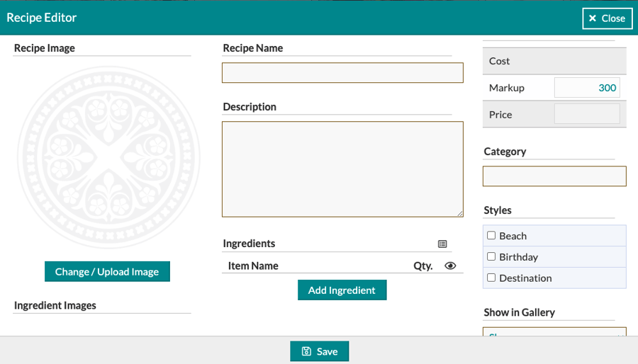
Task: Click the recipe image placeholder thumbnail
Action: [108, 157]
